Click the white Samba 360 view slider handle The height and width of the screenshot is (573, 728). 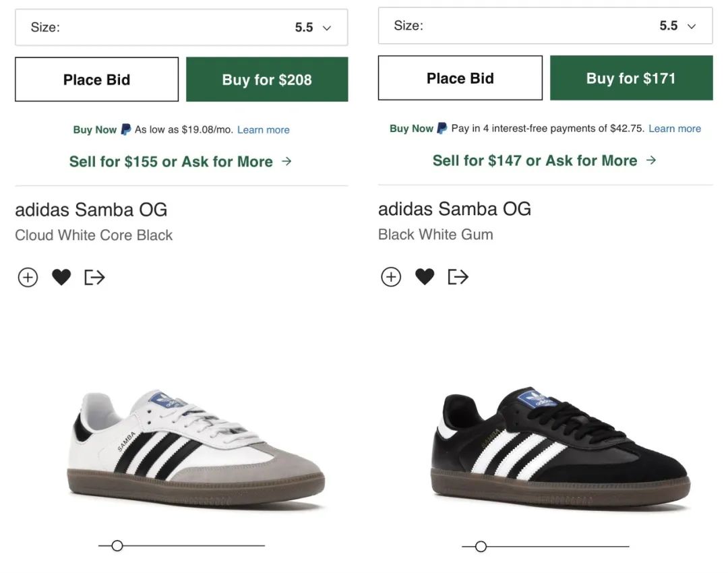point(117,545)
